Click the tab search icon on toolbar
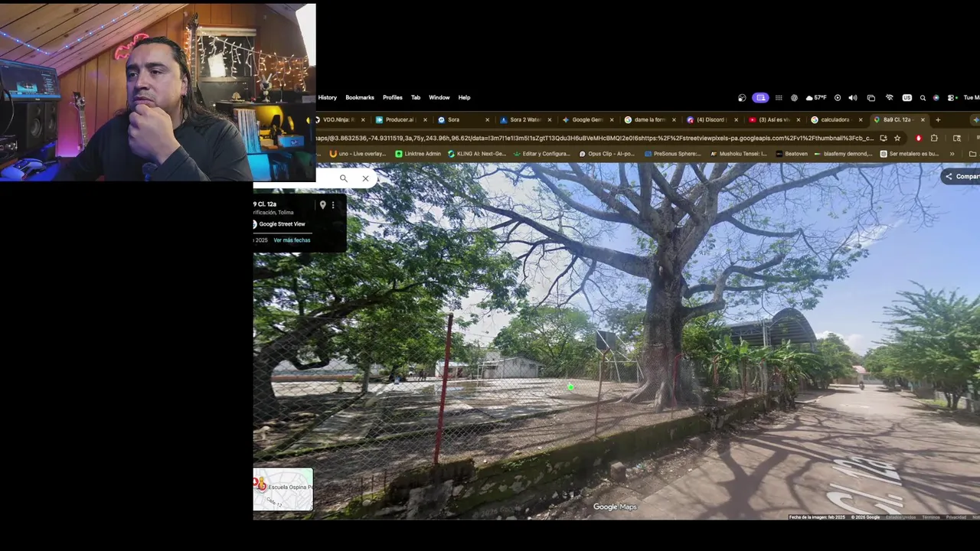980x551 pixels. click(956, 139)
